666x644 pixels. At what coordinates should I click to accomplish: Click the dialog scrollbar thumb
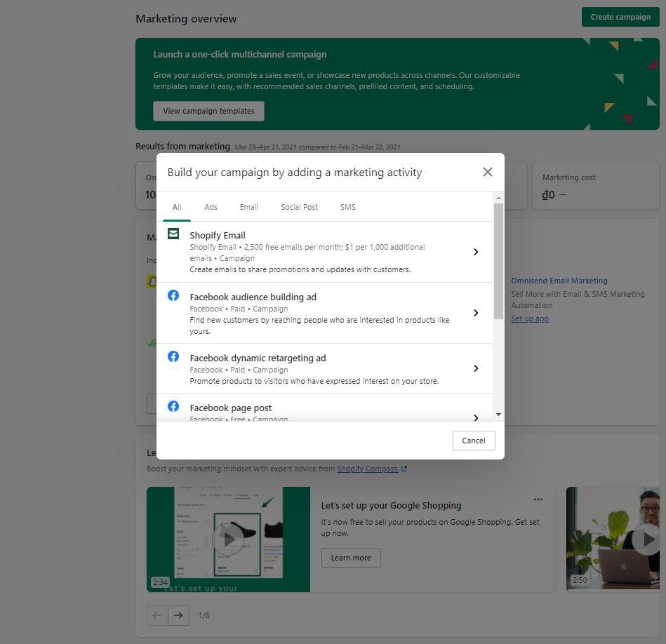(x=499, y=261)
